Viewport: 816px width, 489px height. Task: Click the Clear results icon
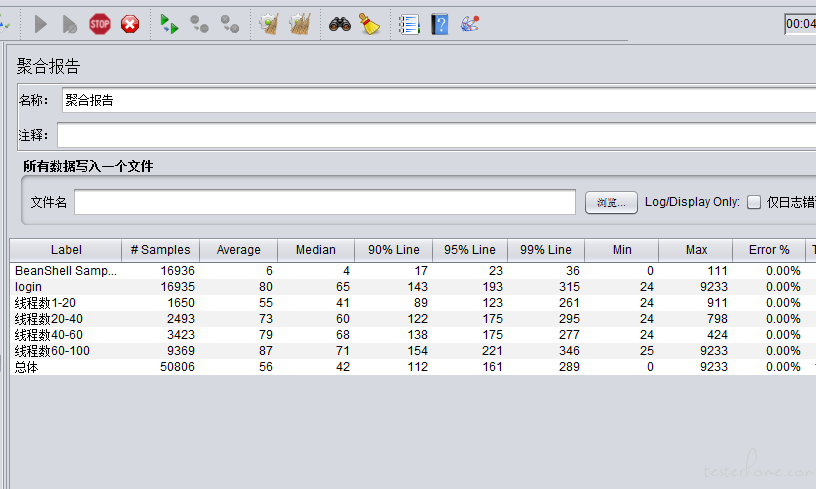268,24
